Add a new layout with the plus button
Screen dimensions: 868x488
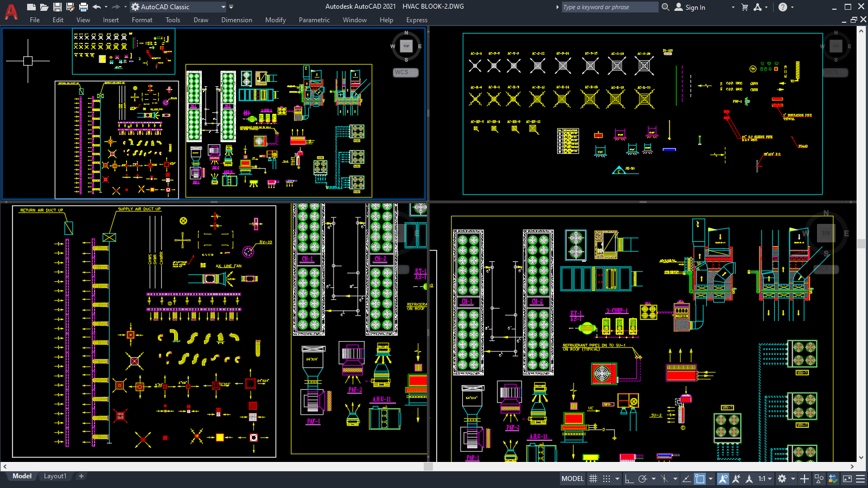[x=80, y=476]
